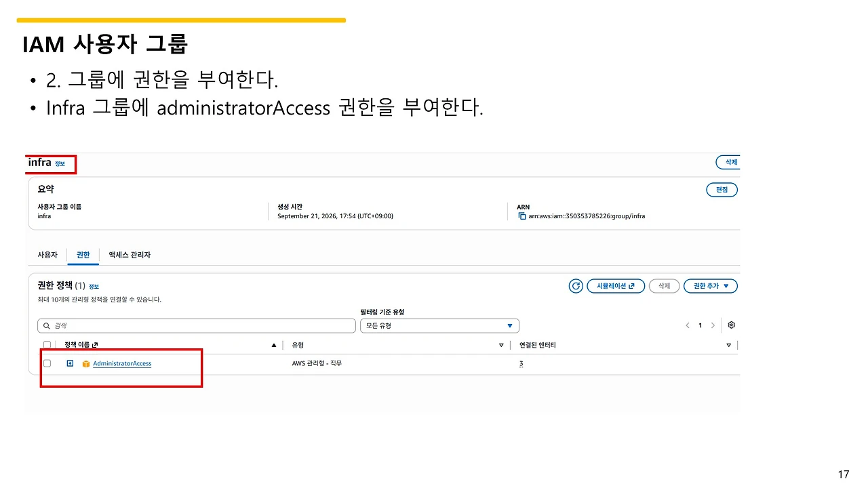Go to previous page with left chevron
This screenshot has height=488, width=868.
(688, 325)
